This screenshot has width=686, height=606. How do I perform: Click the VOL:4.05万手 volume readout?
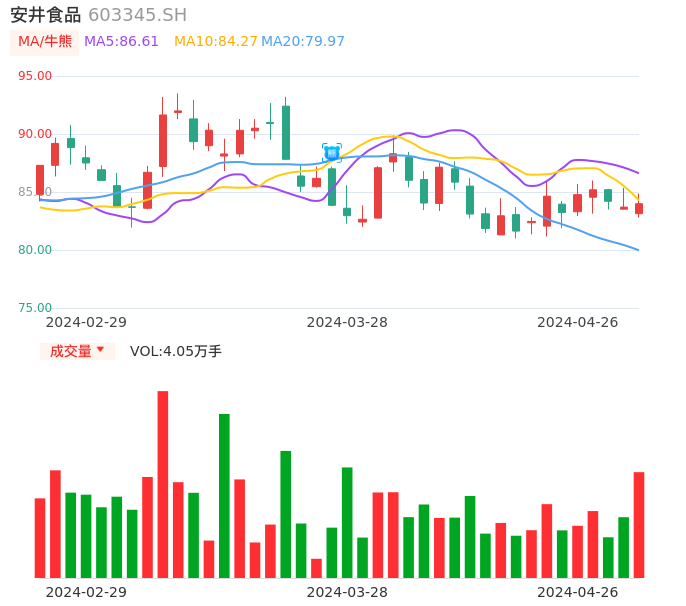click(176, 351)
